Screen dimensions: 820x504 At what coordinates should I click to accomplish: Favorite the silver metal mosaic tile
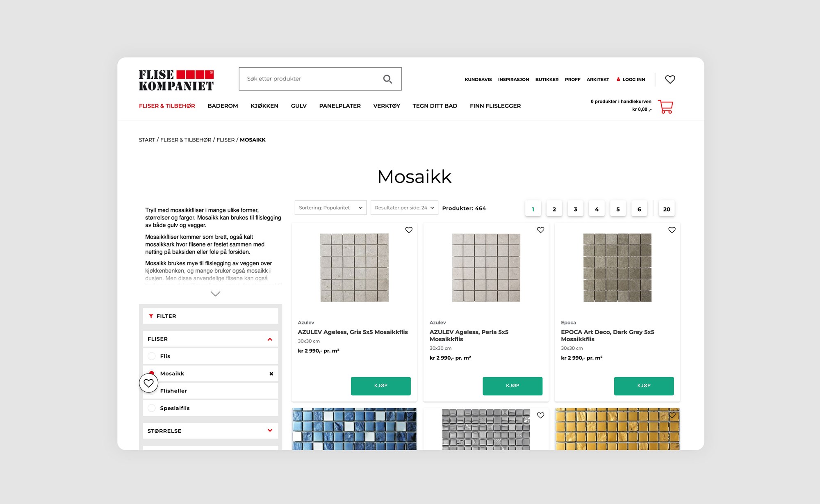(540, 415)
